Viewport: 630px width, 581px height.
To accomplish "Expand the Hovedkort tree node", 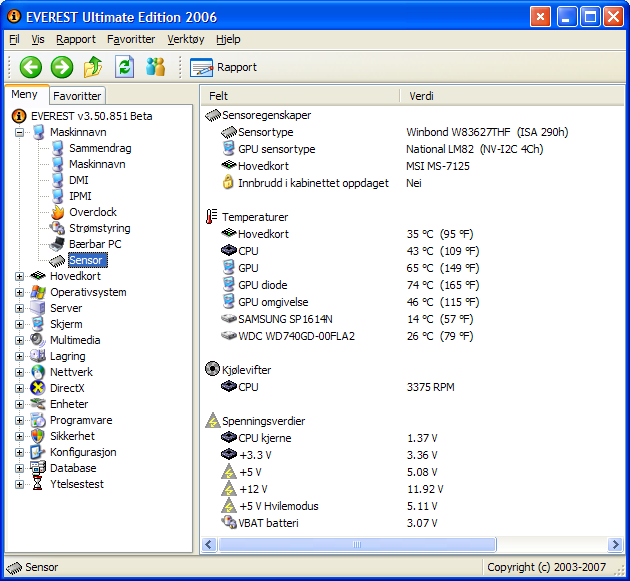I will tap(19, 276).
